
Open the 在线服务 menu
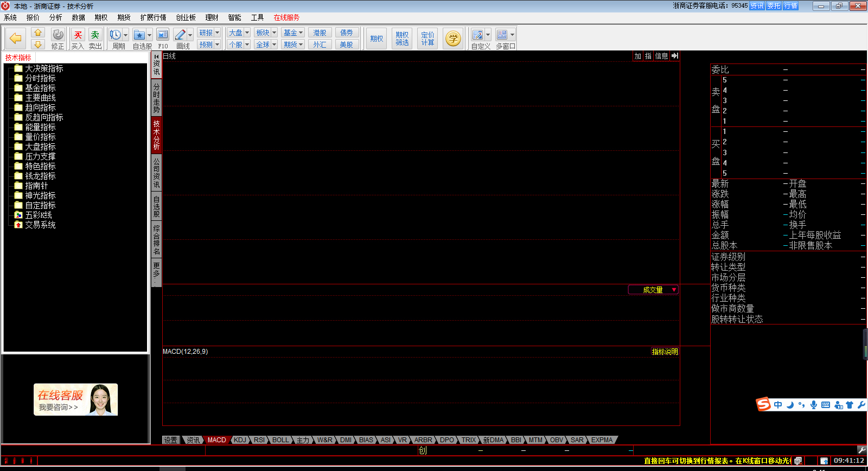tap(286, 17)
